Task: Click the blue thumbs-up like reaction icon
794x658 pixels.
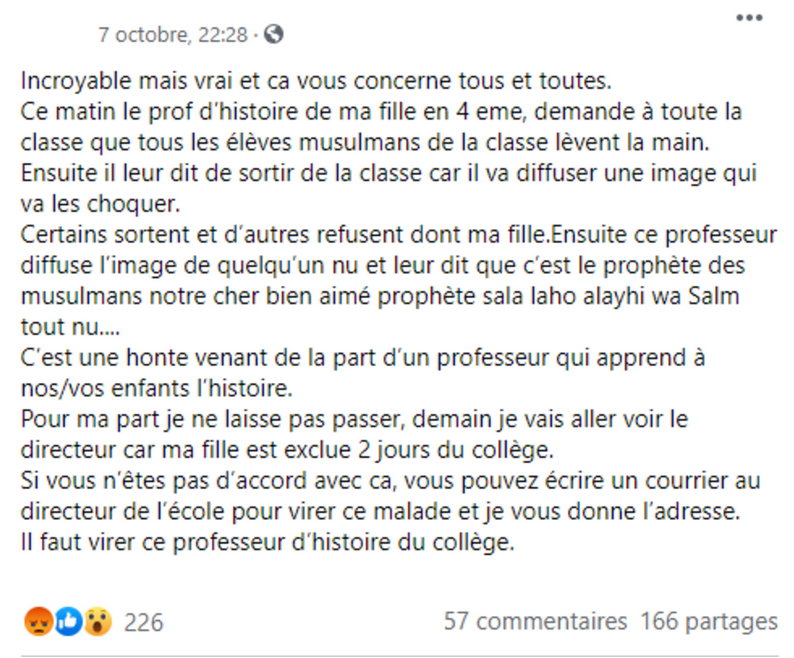Action: coord(68,621)
